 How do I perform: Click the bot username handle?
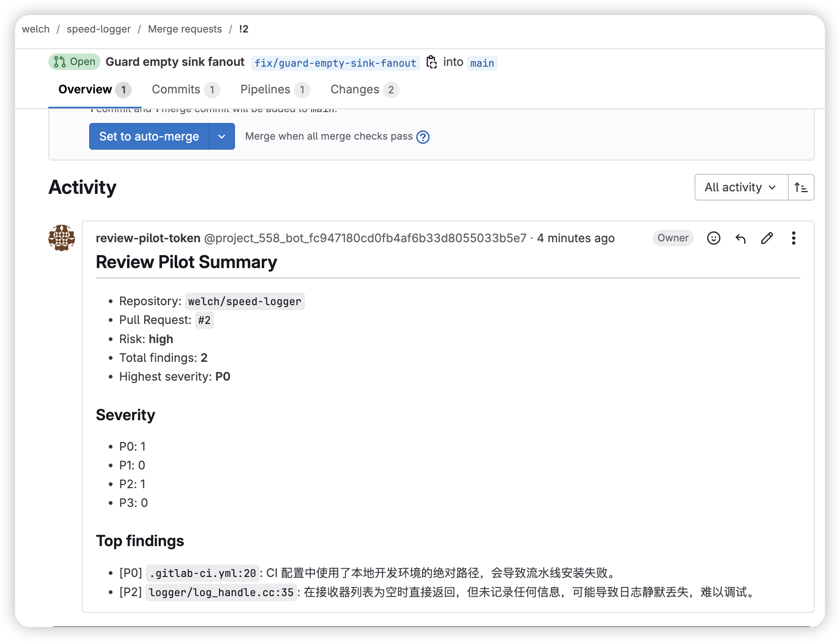tap(365, 238)
